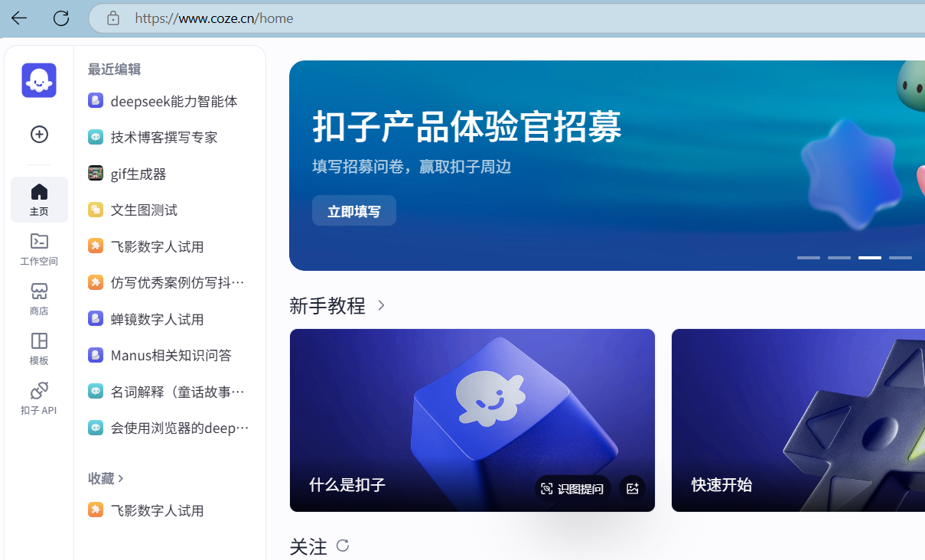Click the icon beside 会使用浏览器的deep…

coord(96,428)
